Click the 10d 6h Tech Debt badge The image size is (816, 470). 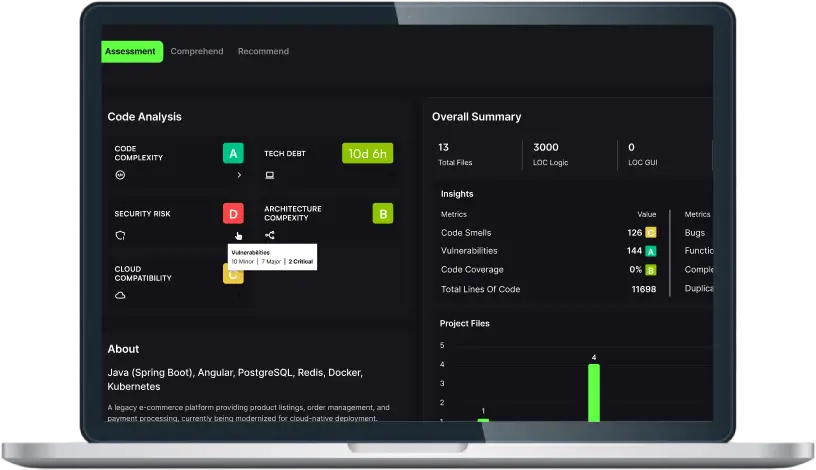[367, 154]
